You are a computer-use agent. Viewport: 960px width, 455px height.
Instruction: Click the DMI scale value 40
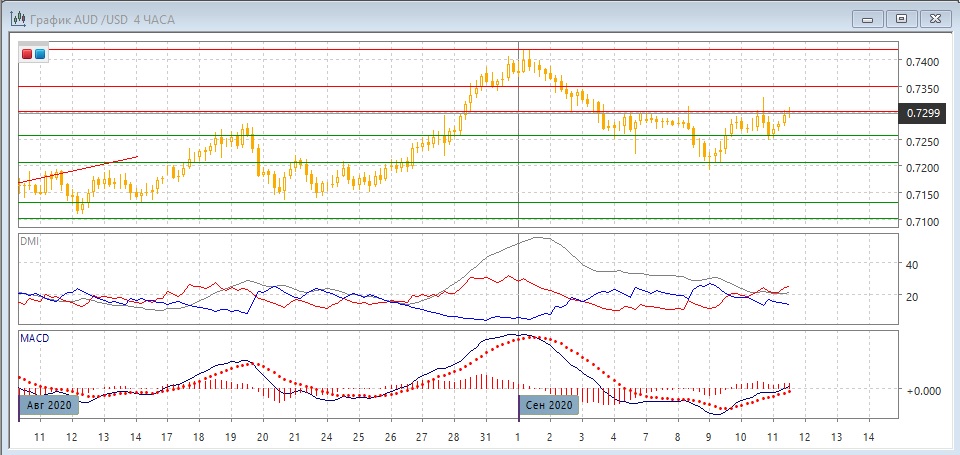click(x=912, y=265)
